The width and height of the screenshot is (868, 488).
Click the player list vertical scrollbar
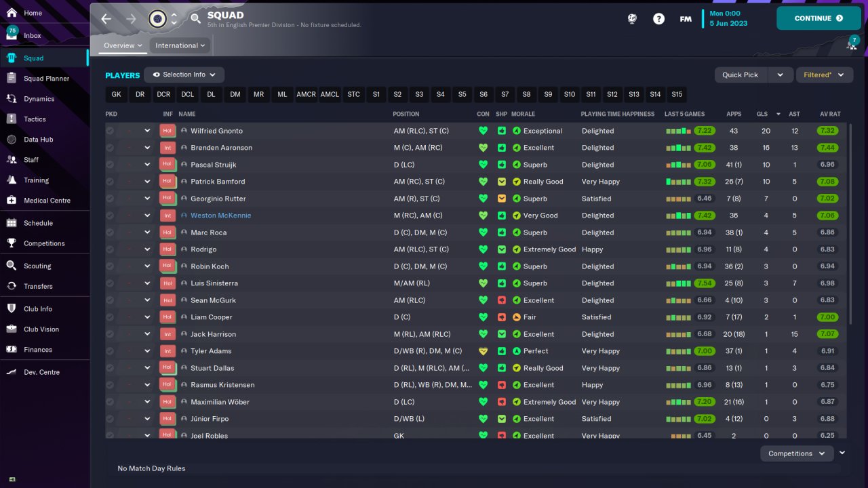click(x=849, y=224)
